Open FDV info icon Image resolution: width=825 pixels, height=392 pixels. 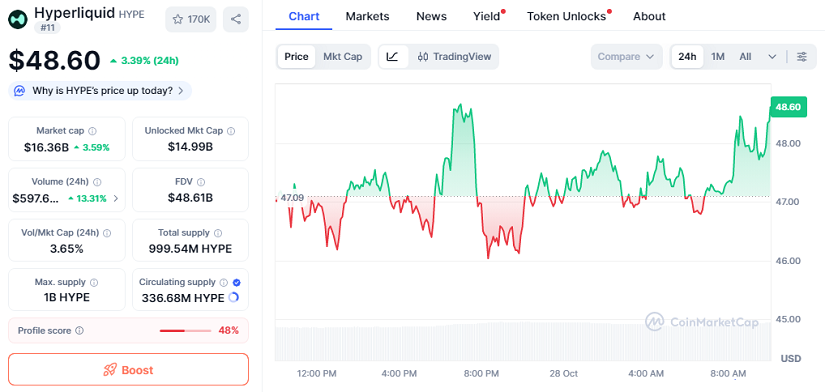(x=202, y=182)
